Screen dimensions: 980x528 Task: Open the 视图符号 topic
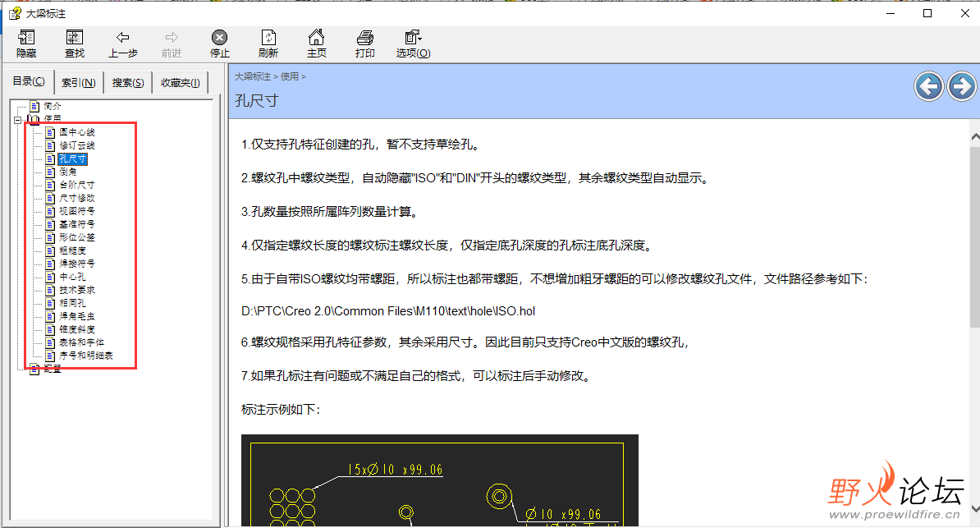77,211
